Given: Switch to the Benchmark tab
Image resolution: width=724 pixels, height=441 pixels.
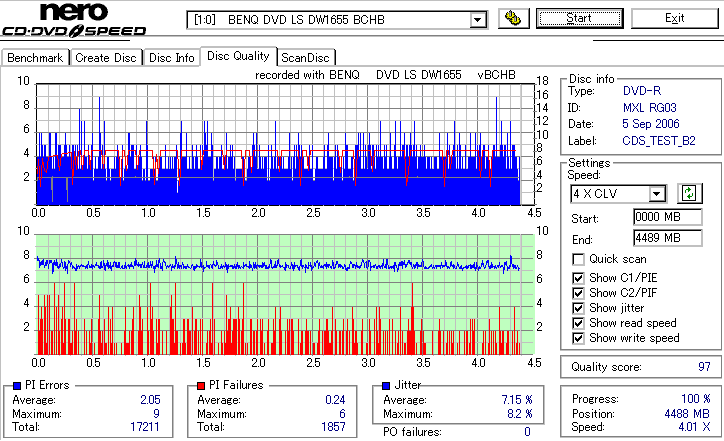Looking at the screenshot, I should coord(35,58).
